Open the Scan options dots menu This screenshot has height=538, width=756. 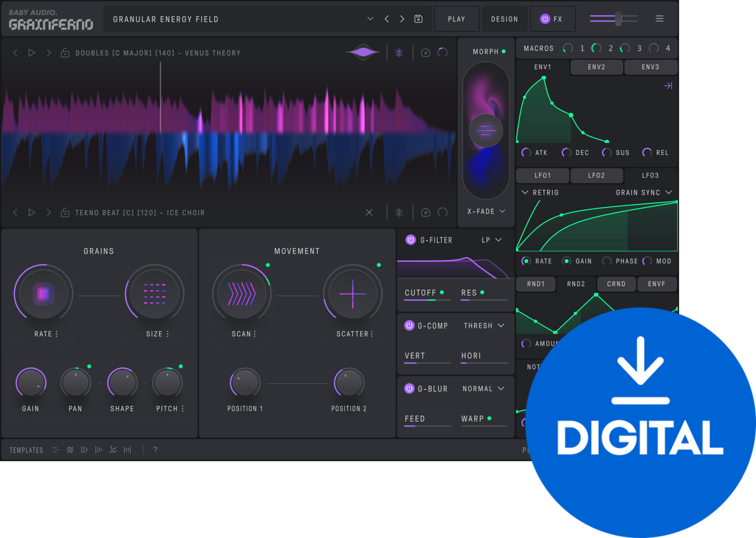(x=255, y=334)
